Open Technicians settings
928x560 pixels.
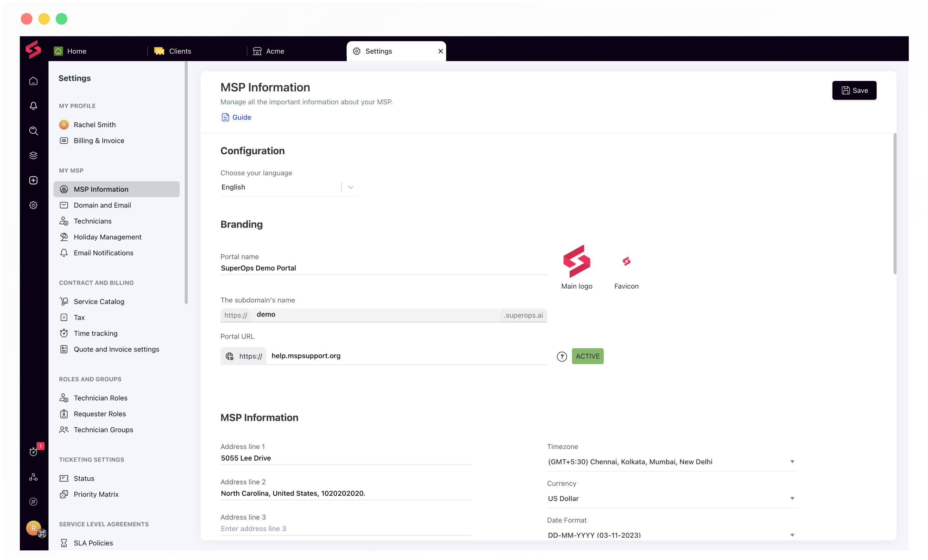coord(117,221)
